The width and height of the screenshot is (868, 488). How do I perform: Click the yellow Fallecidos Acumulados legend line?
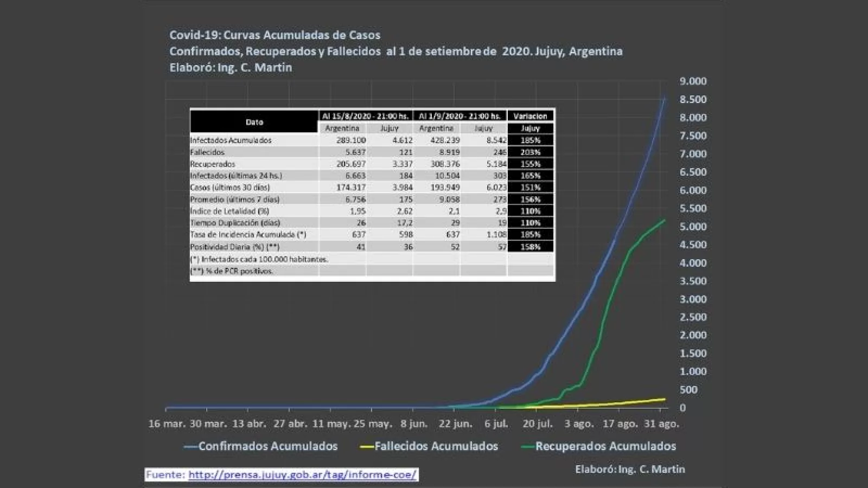(x=367, y=447)
